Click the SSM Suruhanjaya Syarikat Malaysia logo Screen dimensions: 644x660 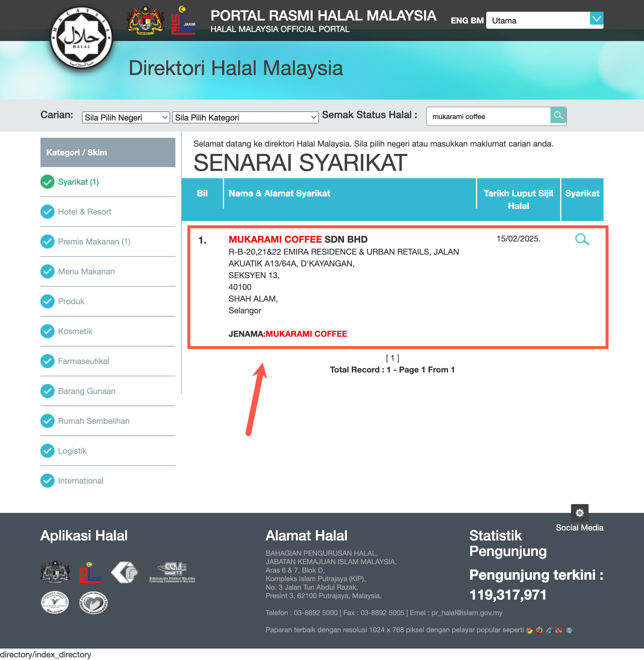click(x=172, y=572)
